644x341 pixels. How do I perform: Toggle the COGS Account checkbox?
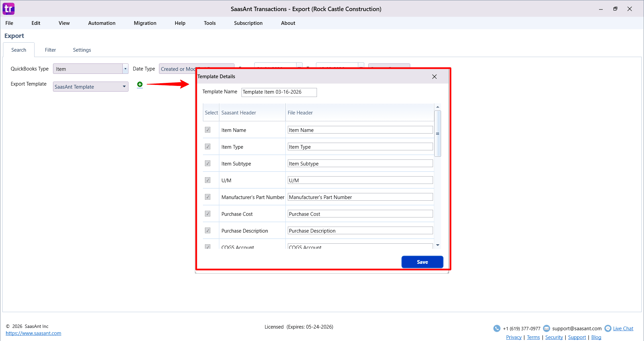tap(208, 247)
